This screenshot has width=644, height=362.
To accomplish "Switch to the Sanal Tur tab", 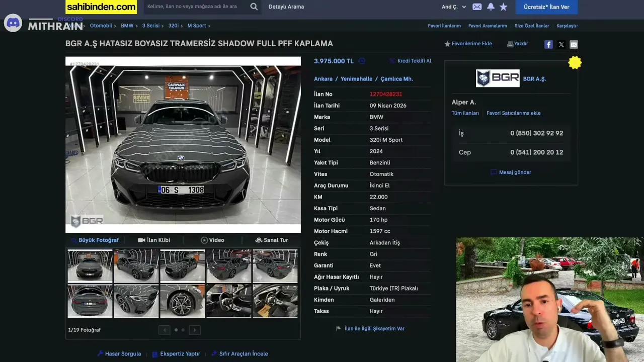I will [x=272, y=240].
